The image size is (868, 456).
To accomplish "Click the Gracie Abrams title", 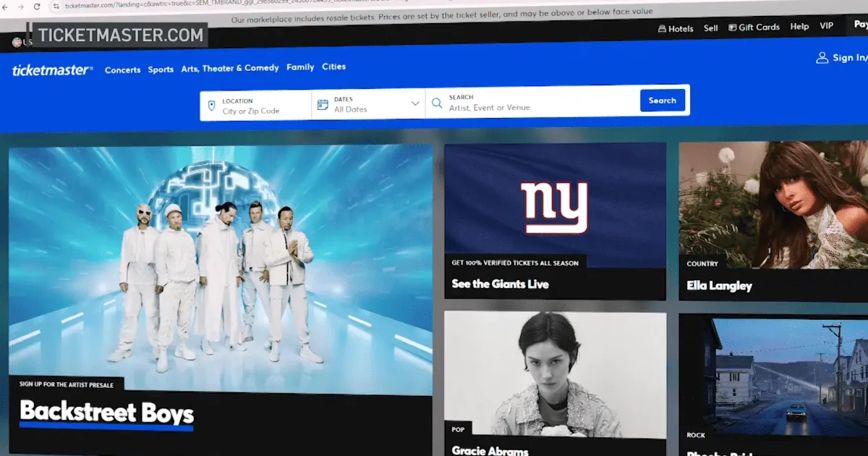I will pos(490,451).
